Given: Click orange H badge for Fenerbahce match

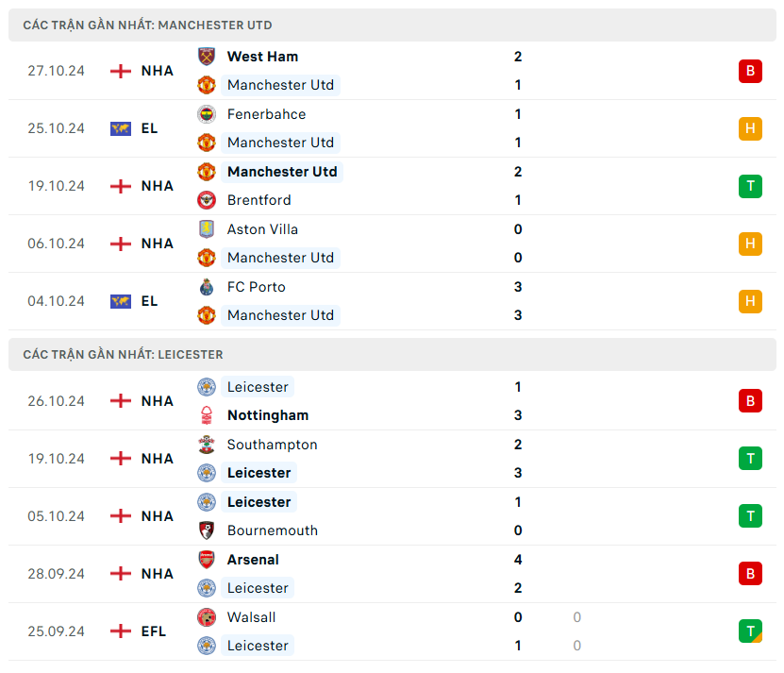Looking at the screenshot, I should click(750, 128).
